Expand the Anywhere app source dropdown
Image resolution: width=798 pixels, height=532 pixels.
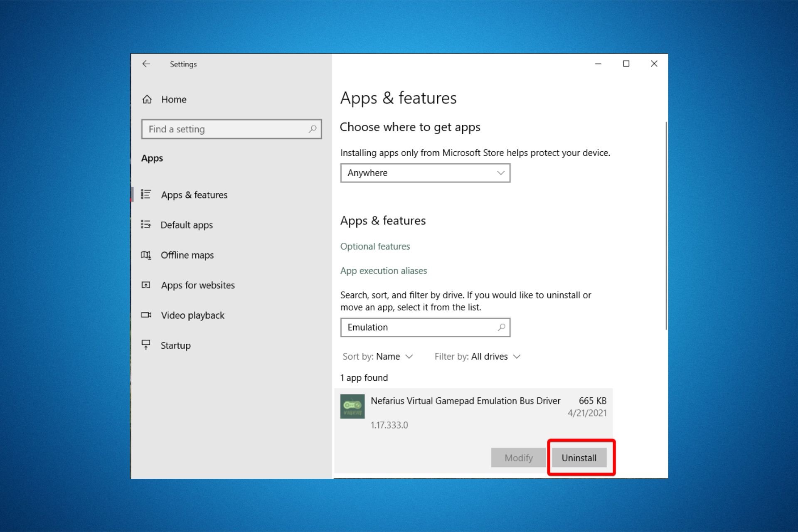[x=425, y=173]
